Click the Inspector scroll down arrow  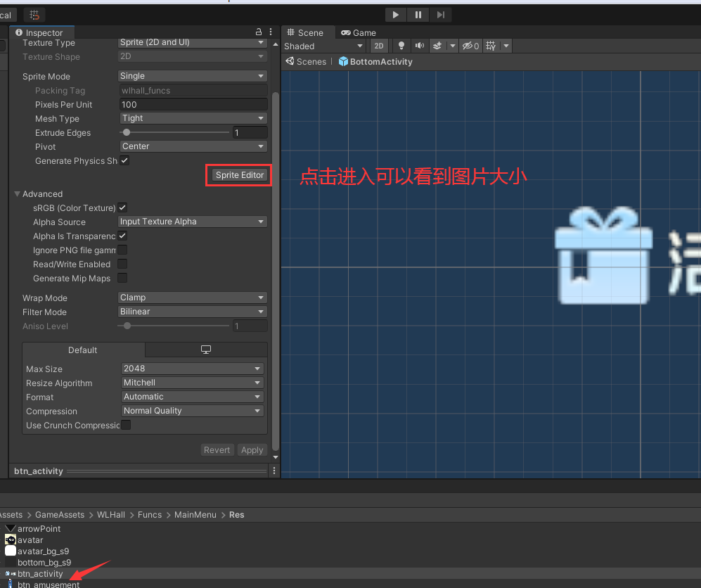(x=276, y=457)
